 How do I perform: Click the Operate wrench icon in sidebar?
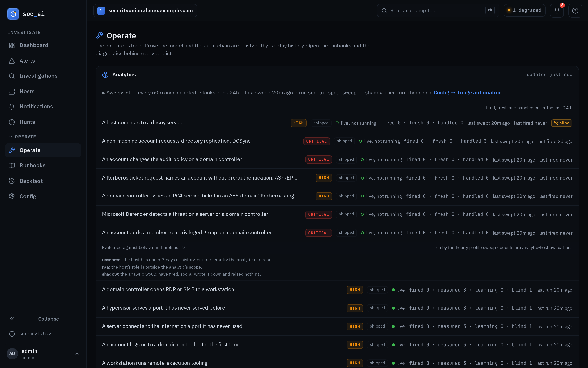12,150
